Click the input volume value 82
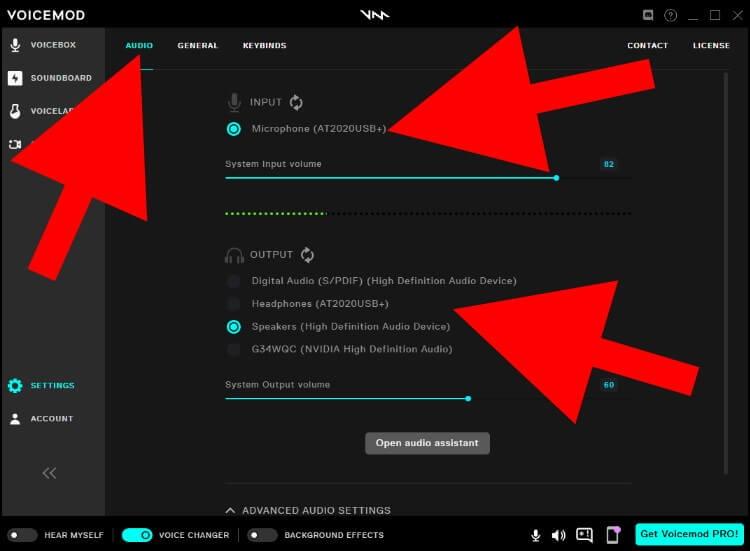 click(x=608, y=164)
